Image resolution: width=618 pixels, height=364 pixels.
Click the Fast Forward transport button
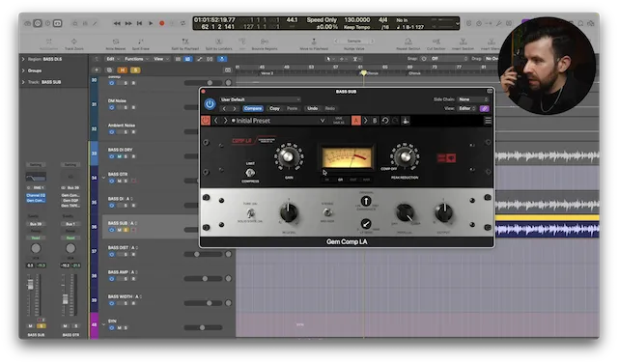tap(128, 23)
